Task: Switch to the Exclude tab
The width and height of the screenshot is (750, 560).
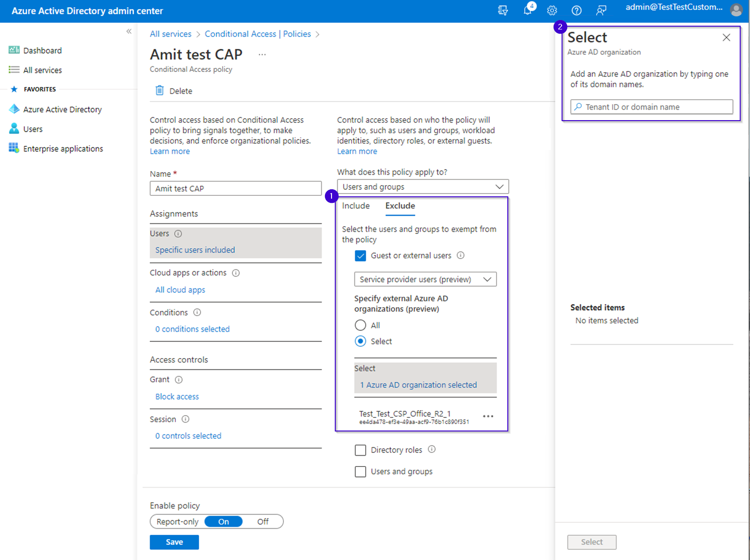Action: [x=400, y=206]
